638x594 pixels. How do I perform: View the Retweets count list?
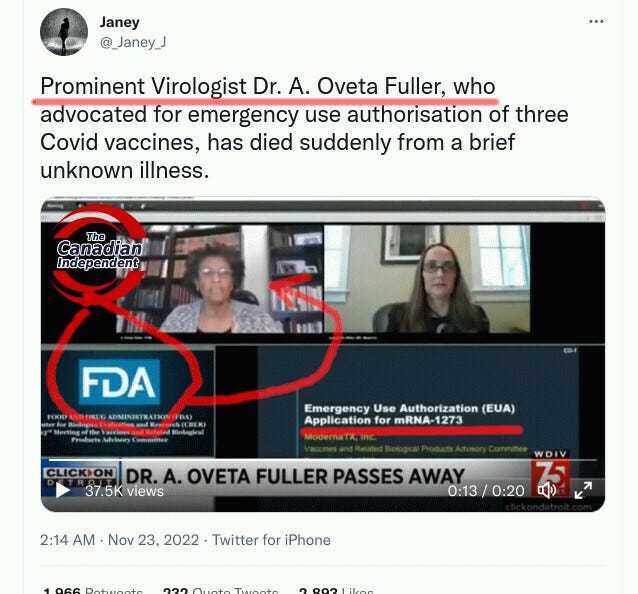tap(92, 590)
